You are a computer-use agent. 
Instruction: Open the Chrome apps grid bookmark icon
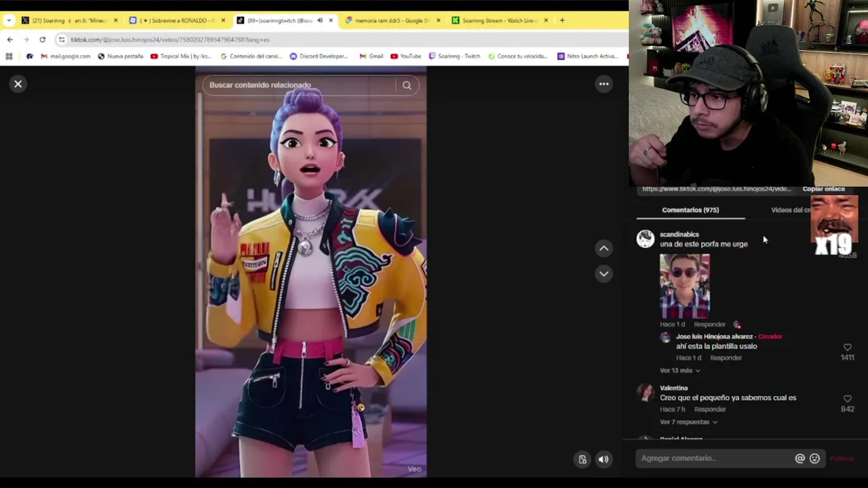(x=9, y=56)
